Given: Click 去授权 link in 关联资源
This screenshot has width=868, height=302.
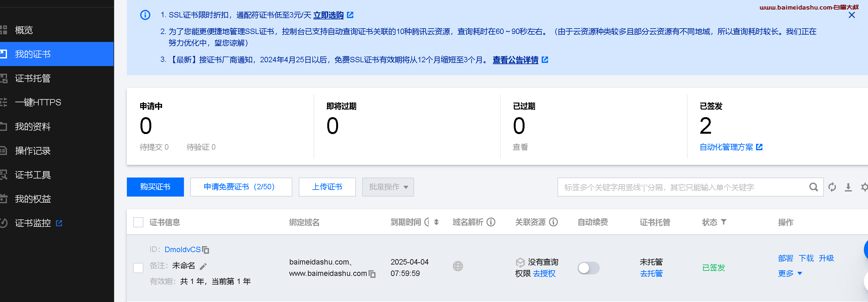Looking at the screenshot, I should [544, 274].
